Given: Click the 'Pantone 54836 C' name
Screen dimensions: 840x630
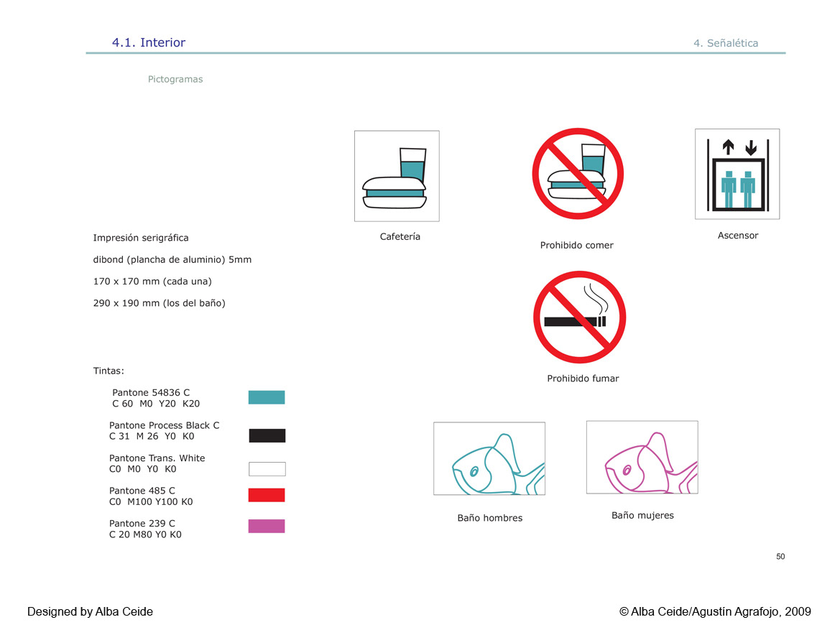Looking at the screenshot, I should pyautogui.click(x=151, y=393).
